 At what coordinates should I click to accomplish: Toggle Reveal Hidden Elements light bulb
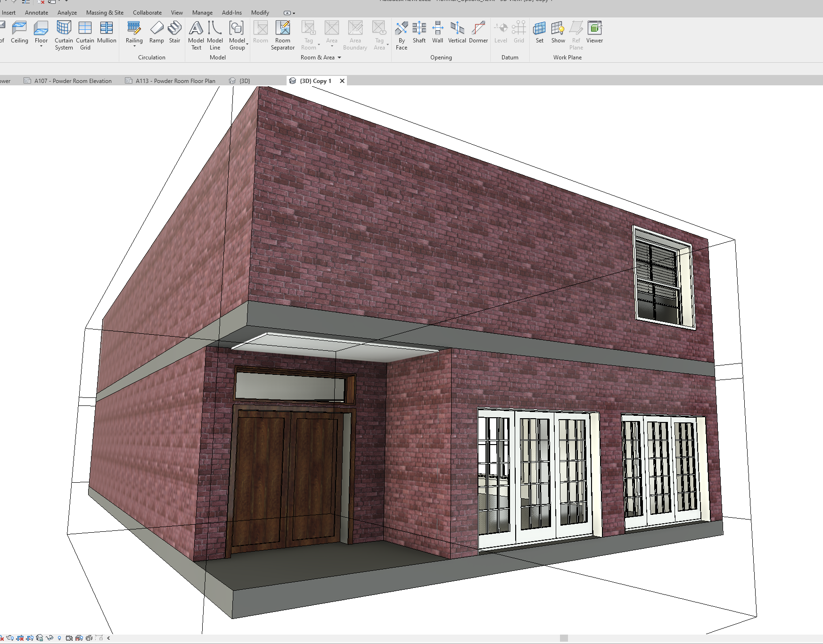[59, 638]
